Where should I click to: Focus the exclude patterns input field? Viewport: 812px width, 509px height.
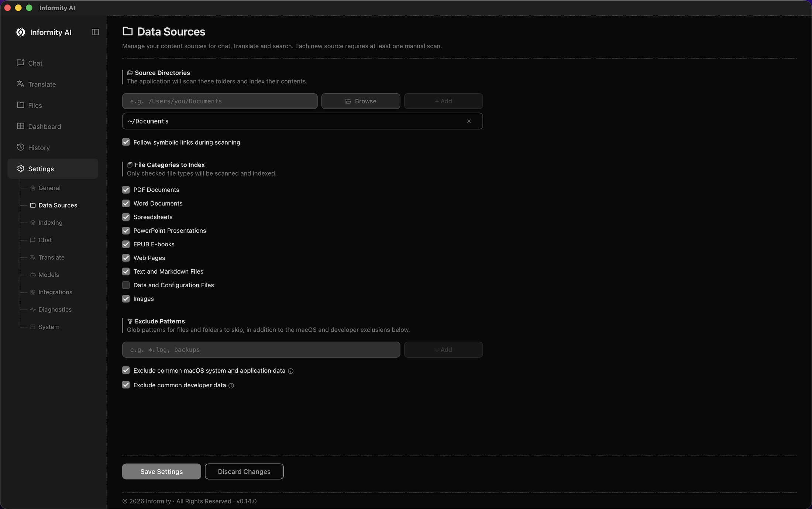261,350
